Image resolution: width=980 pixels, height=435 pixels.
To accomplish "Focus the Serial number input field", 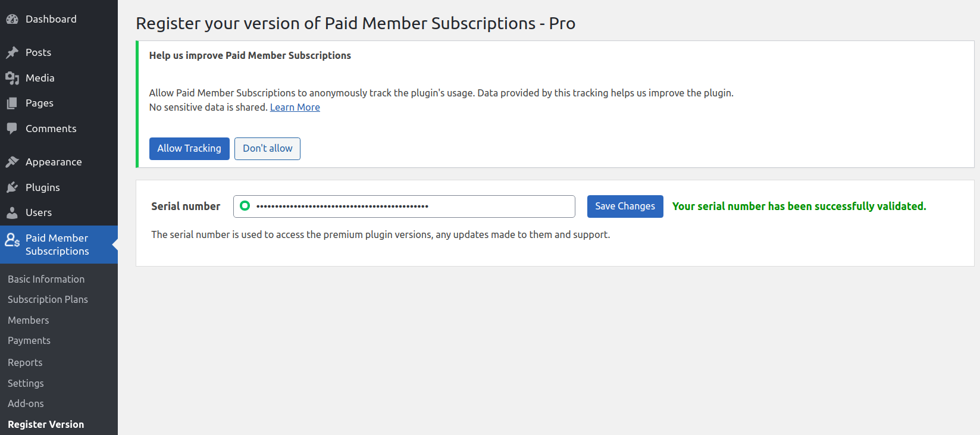I will (404, 206).
